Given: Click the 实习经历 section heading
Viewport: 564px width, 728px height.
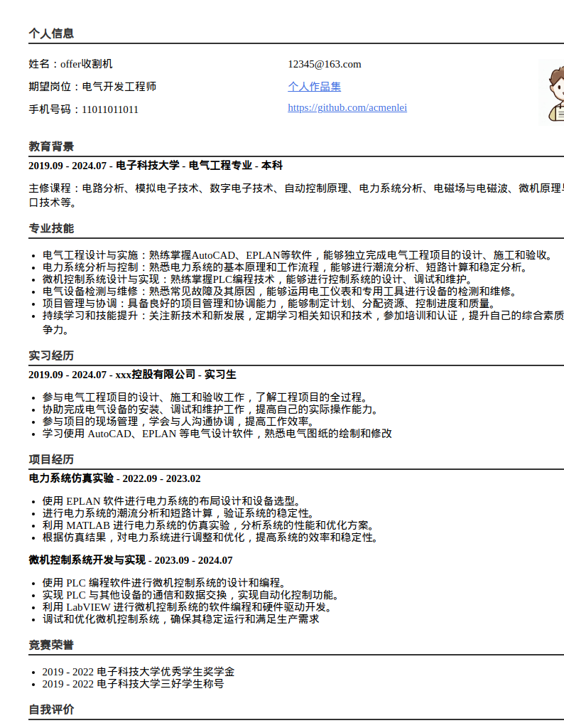Looking at the screenshot, I should click(x=51, y=355).
